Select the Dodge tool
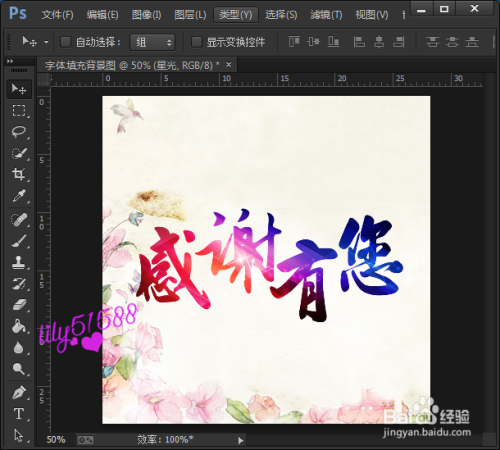The width and height of the screenshot is (500, 450). [19, 369]
